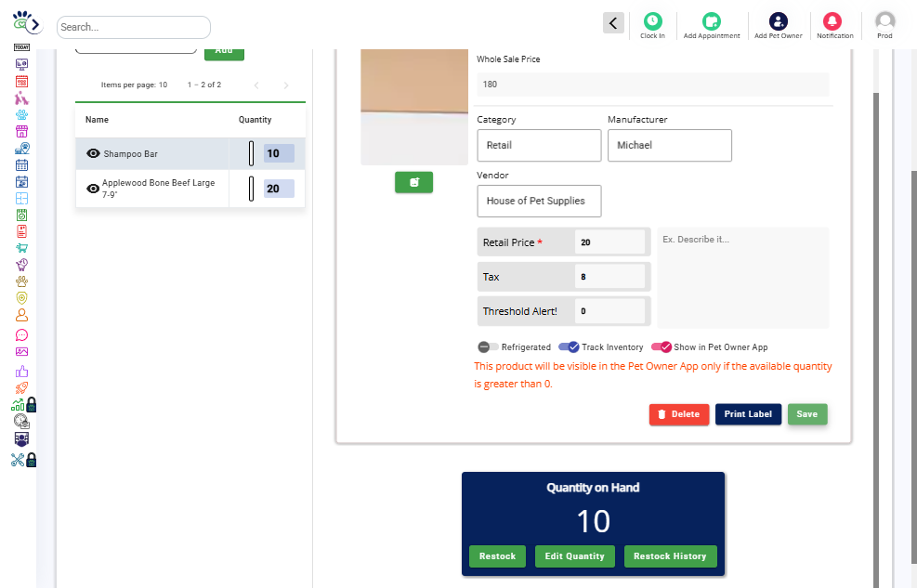
Task: Click the Print Label button
Action: [748, 413]
